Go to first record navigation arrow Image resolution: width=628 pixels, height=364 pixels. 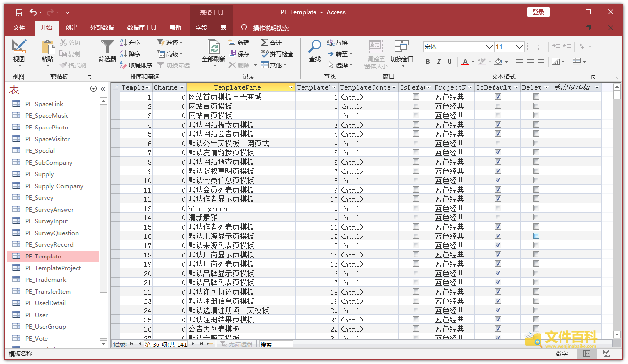[131, 344]
